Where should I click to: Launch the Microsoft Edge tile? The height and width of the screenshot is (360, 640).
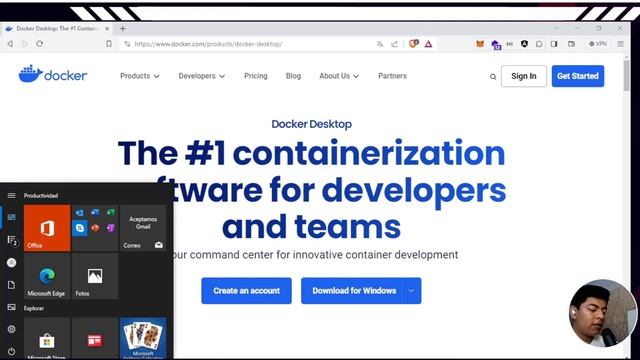click(47, 276)
